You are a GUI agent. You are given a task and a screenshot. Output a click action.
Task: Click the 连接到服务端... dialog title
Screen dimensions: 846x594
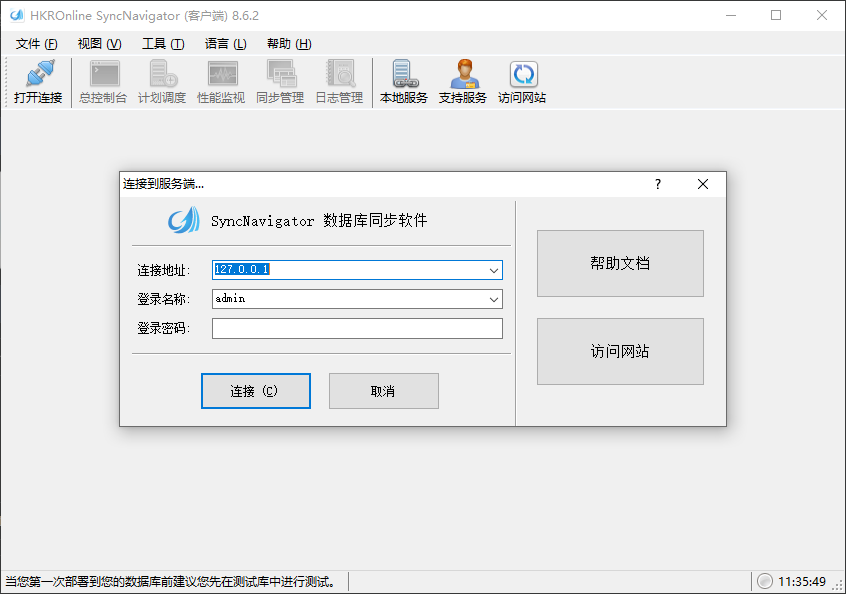[163, 184]
